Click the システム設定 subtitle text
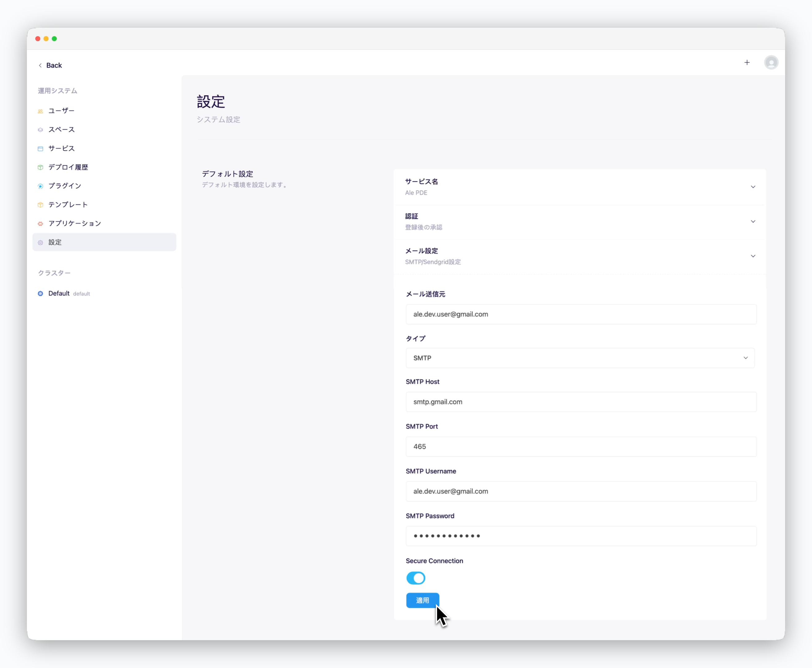 [219, 120]
